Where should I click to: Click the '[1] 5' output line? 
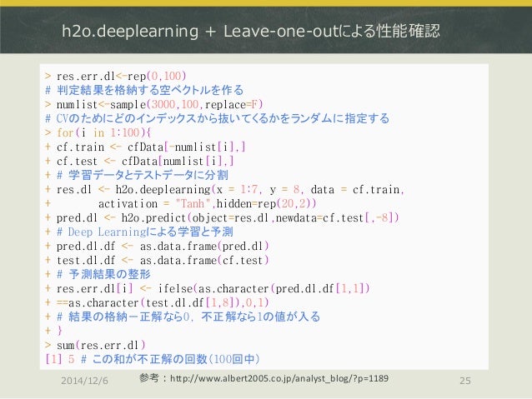click(x=153, y=359)
